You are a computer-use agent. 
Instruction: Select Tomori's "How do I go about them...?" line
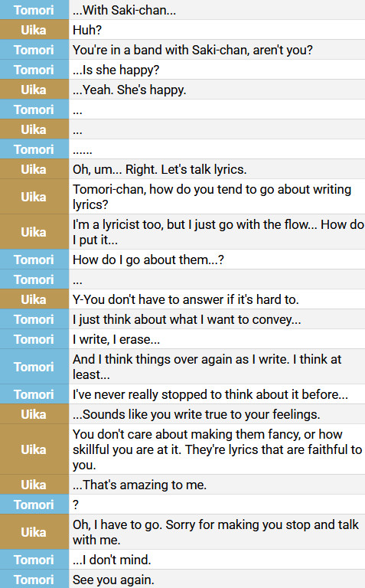148,260
